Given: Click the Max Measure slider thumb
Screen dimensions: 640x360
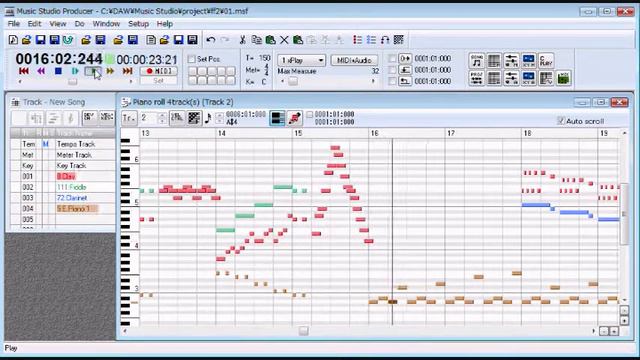Looking at the screenshot, I should pos(293,81).
